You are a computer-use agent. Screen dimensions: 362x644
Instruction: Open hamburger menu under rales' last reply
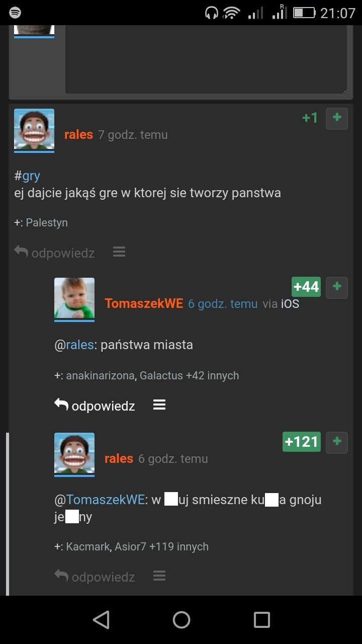[x=159, y=576]
